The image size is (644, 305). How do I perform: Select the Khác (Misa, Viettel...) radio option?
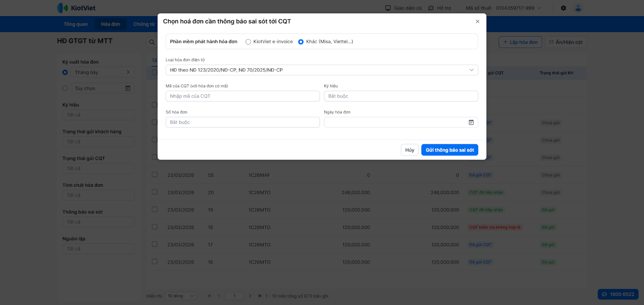pos(301,42)
